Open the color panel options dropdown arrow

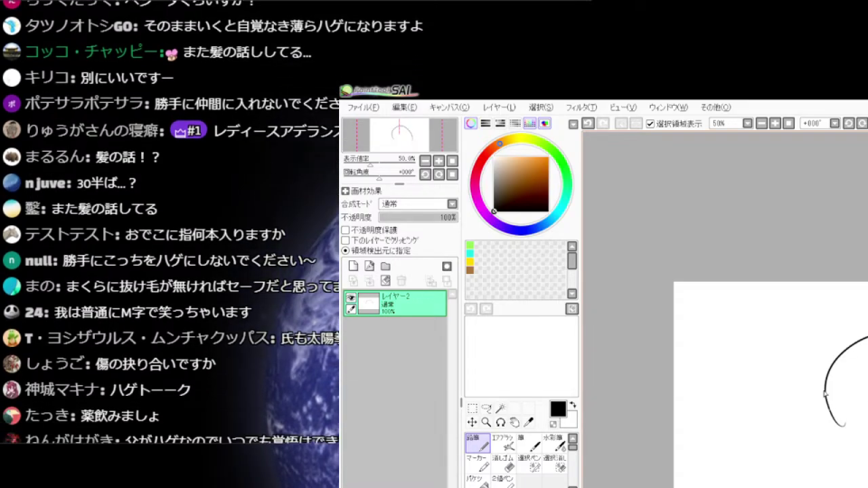[x=573, y=124]
